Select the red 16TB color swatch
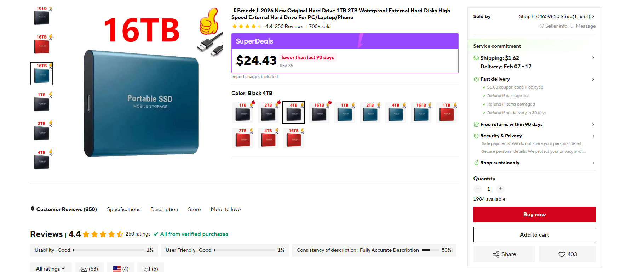The width and height of the screenshot is (644, 272). 294,138
